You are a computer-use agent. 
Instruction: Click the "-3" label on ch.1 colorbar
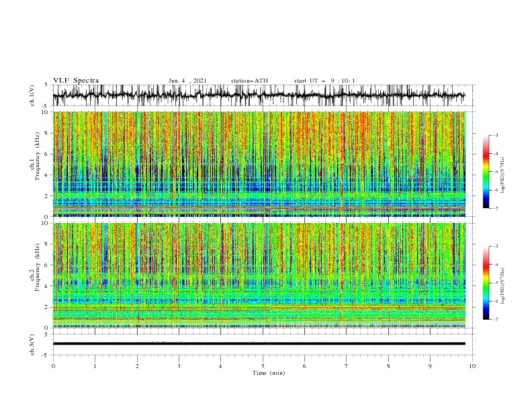pyautogui.click(x=495, y=135)
